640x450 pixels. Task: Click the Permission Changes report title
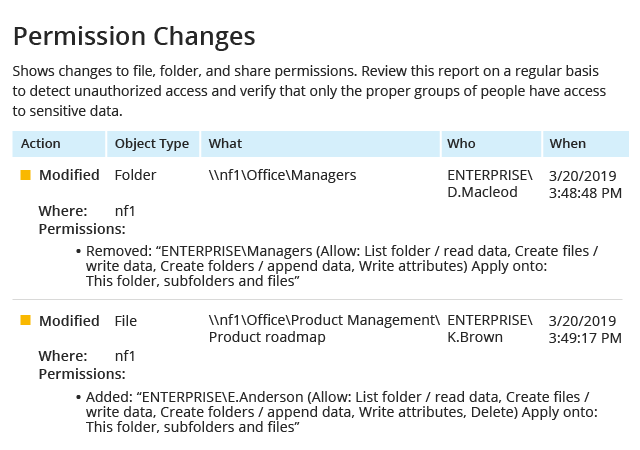click(x=134, y=37)
